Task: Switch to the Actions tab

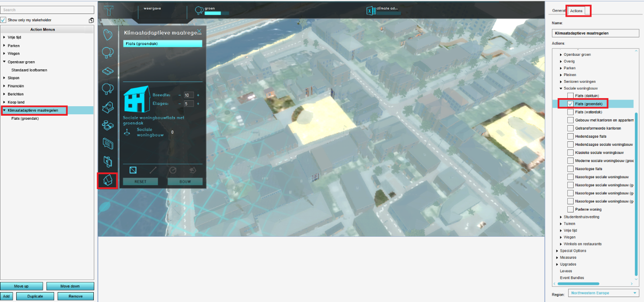Action: point(576,11)
